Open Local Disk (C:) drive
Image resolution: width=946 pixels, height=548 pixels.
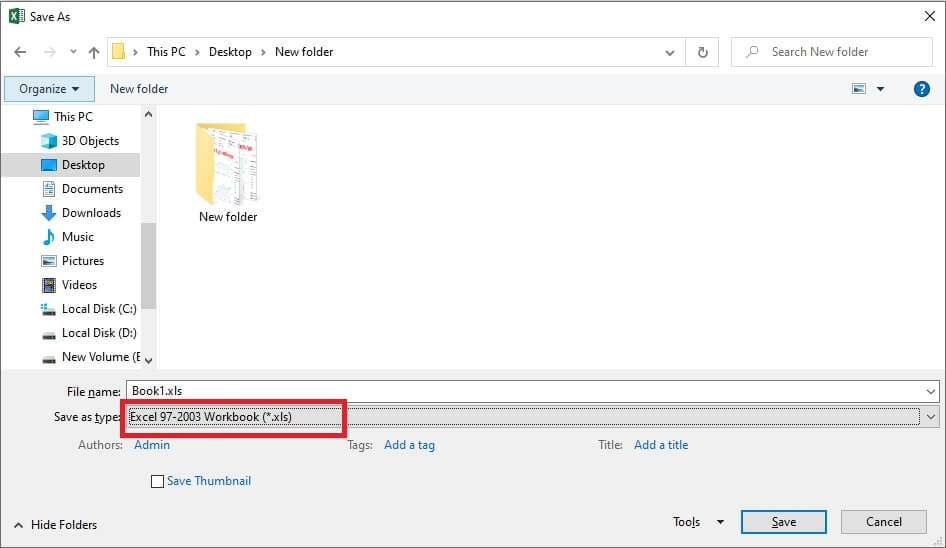click(x=98, y=309)
